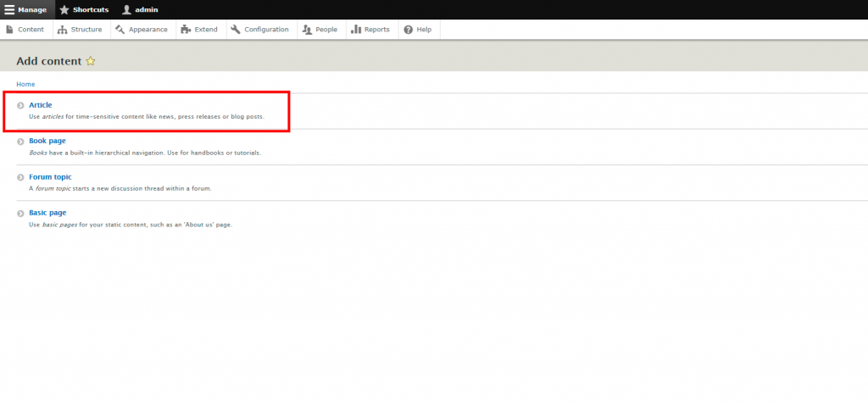Screen dimensions: 868x406
Task: Choose the Forum topic link
Action: (50, 177)
